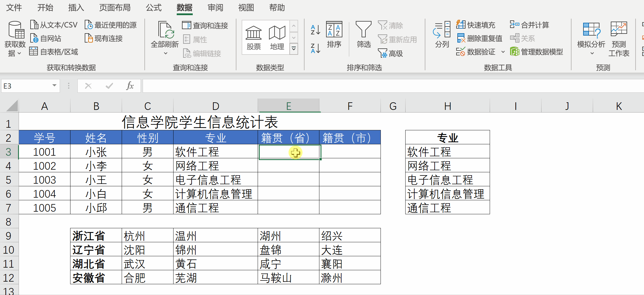This screenshot has width=644, height=295.
Task: Select the 辽宁省 cell
Action: tap(96, 250)
